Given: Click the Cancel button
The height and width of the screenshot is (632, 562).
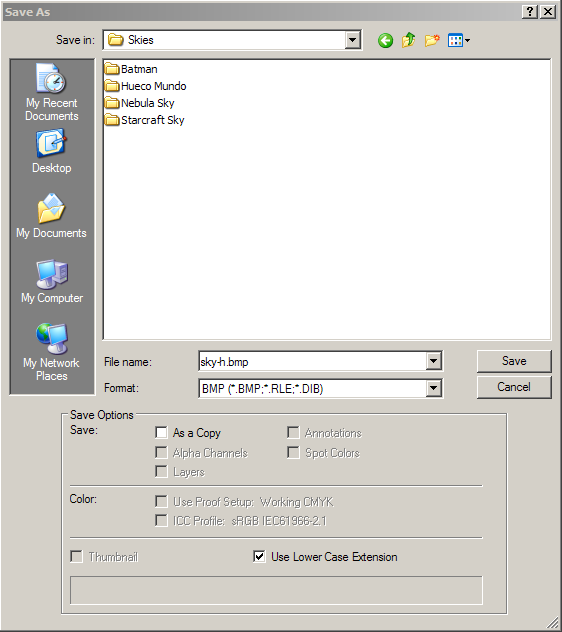Looking at the screenshot, I should pyautogui.click(x=514, y=387).
